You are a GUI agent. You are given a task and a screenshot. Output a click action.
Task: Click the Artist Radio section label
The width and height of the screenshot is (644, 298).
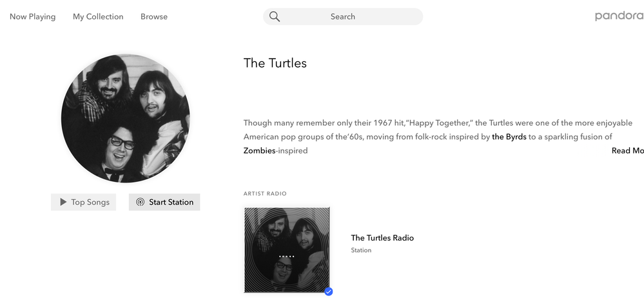click(x=265, y=194)
